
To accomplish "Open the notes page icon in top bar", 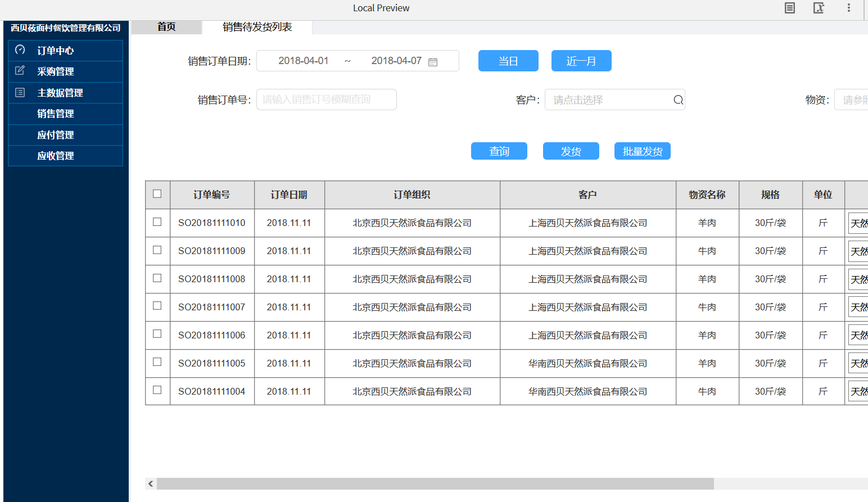I will point(790,8).
